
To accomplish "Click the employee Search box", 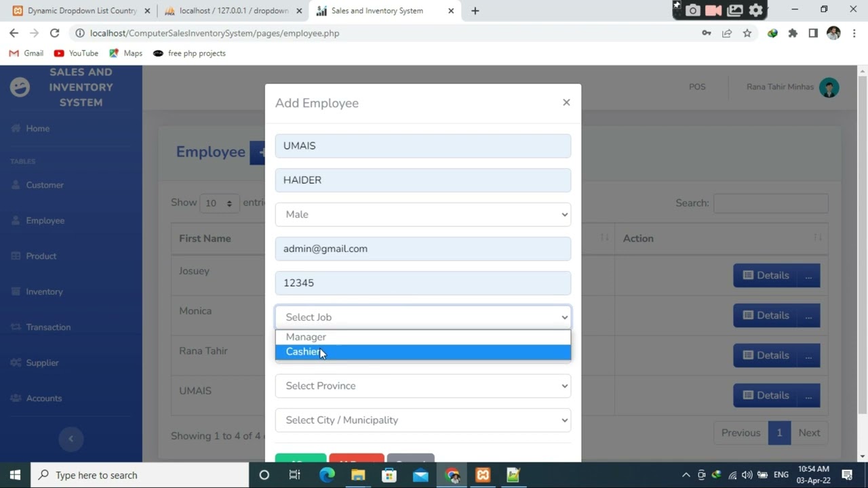I will point(770,203).
